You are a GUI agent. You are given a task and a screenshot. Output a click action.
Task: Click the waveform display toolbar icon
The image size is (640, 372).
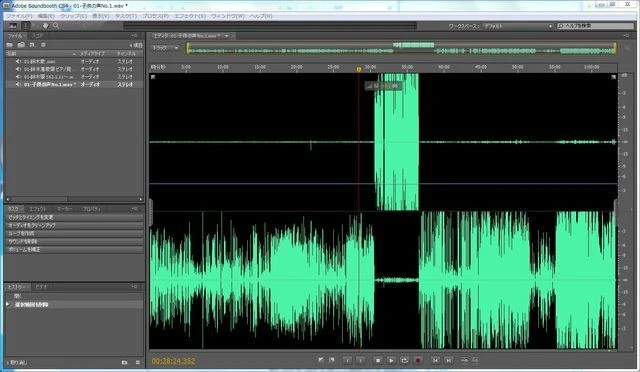[13, 26]
